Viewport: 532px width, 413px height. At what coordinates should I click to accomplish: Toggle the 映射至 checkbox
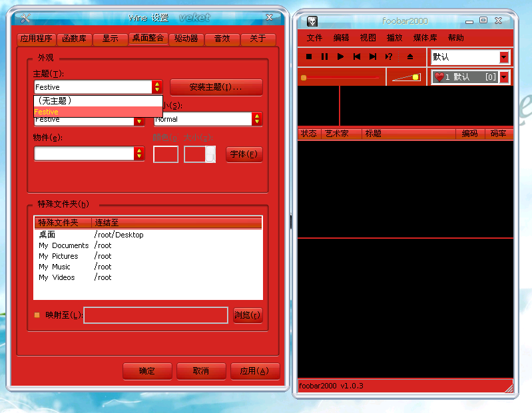[x=37, y=315]
